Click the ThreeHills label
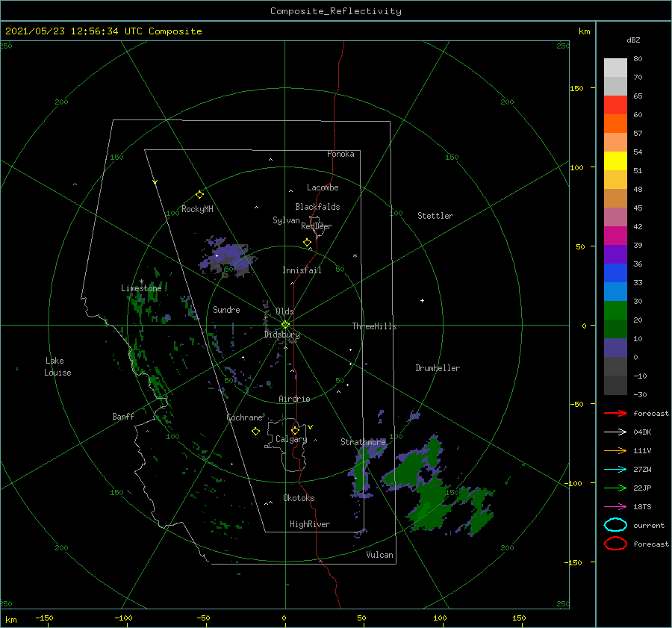Screen dimensions: 672x628 (374, 326)
